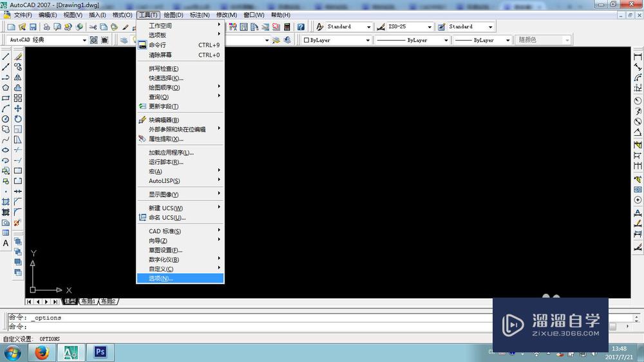Click the Match Properties brush icon
Viewport: 644px width, 362px height.
pyautogui.click(x=126, y=26)
